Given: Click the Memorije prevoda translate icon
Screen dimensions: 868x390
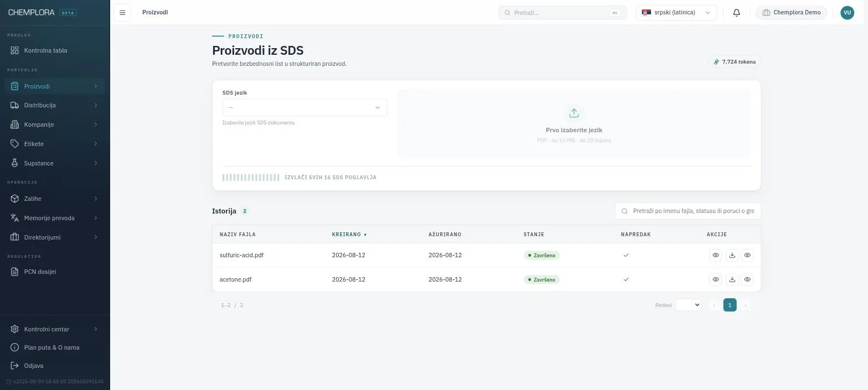Looking at the screenshot, I should point(15,218).
